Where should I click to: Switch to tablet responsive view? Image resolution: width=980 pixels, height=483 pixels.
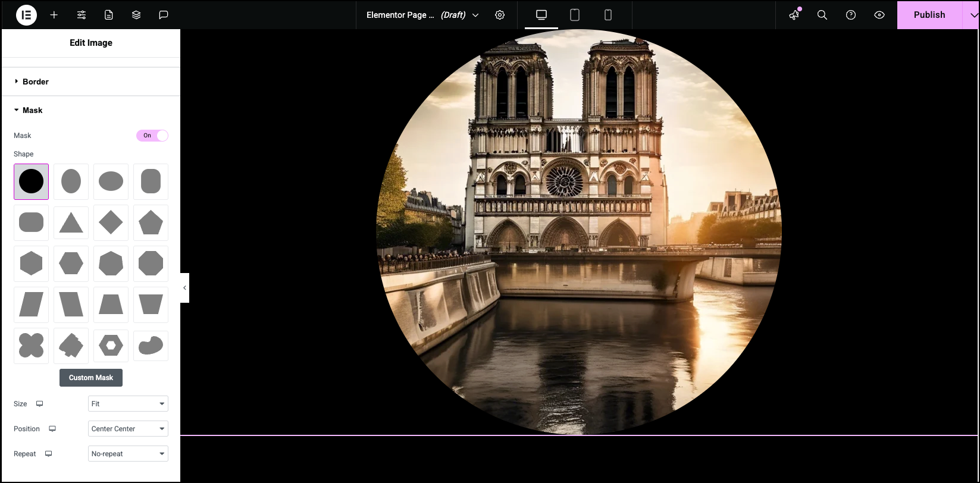coord(575,15)
